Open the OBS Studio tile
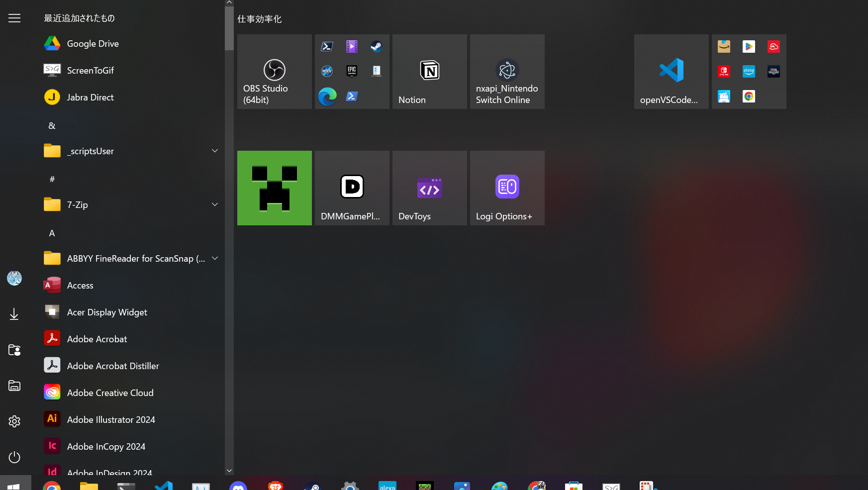 (274, 72)
